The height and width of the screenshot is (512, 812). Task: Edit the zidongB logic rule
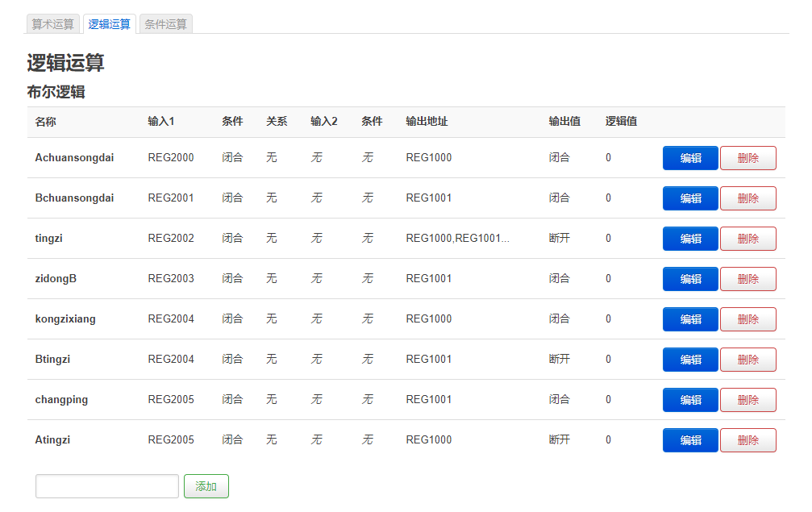point(690,279)
